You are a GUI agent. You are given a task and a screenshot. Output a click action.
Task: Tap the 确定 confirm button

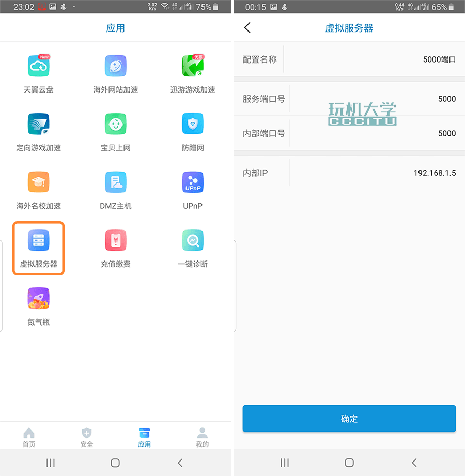(x=349, y=419)
